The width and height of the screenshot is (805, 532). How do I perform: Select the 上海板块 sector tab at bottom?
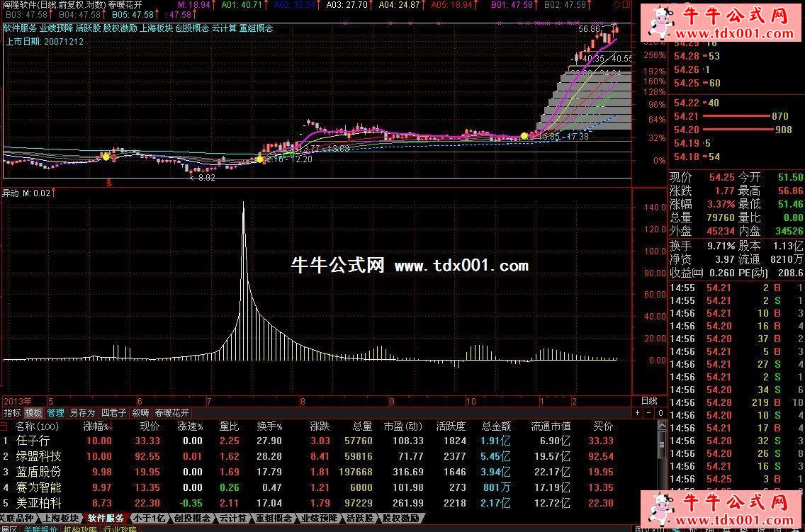point(60,519)
